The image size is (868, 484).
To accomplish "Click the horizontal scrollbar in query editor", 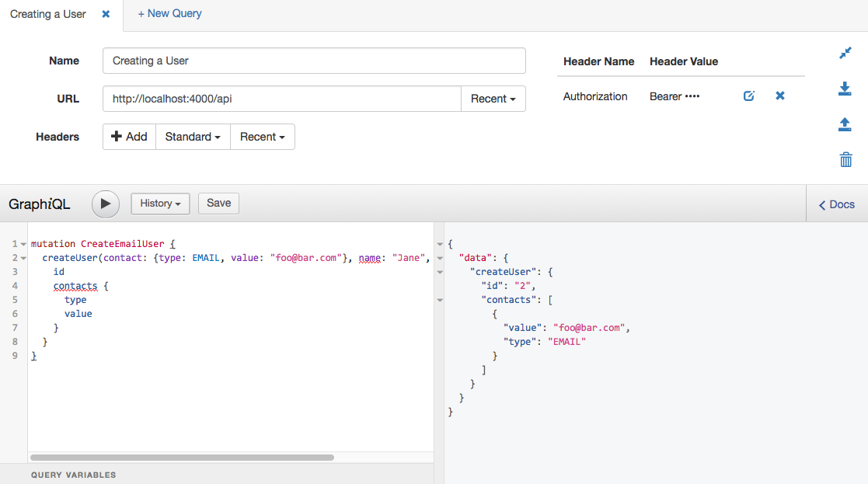I will (182, 458).
